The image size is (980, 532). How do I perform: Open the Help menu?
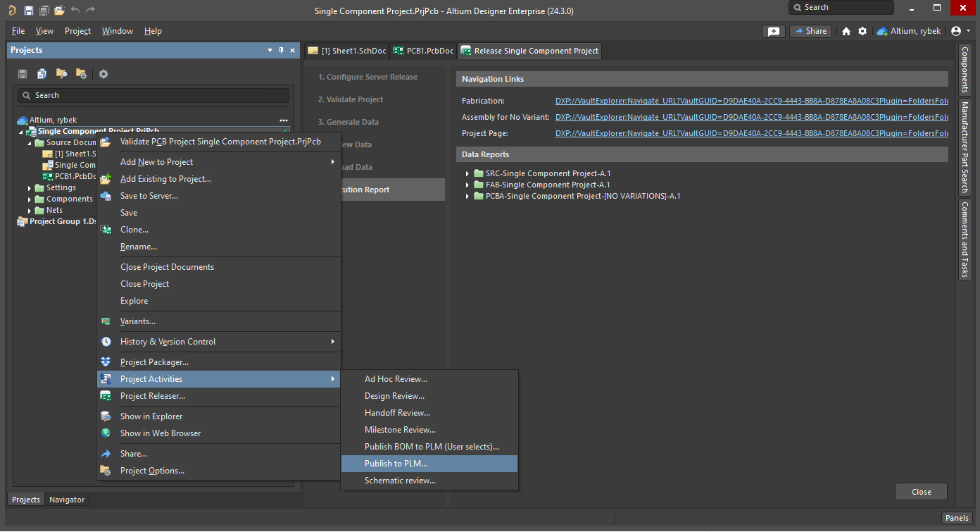tap(153, 31)
